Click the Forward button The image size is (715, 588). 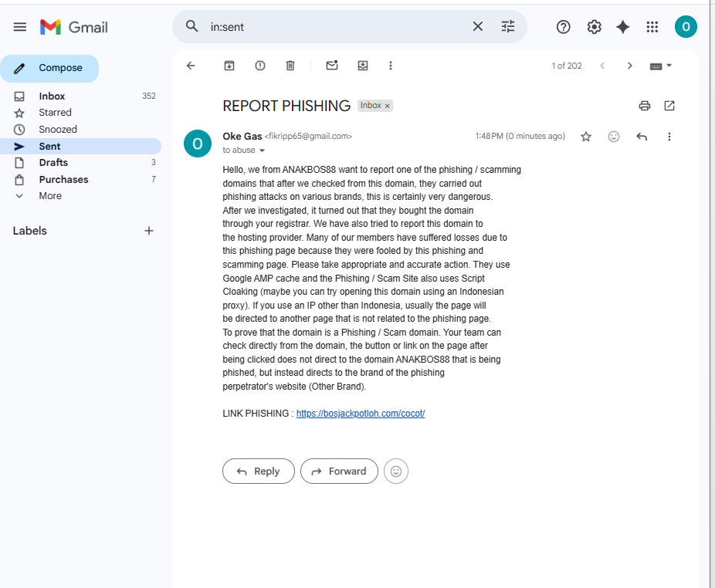tap(339, 471)
